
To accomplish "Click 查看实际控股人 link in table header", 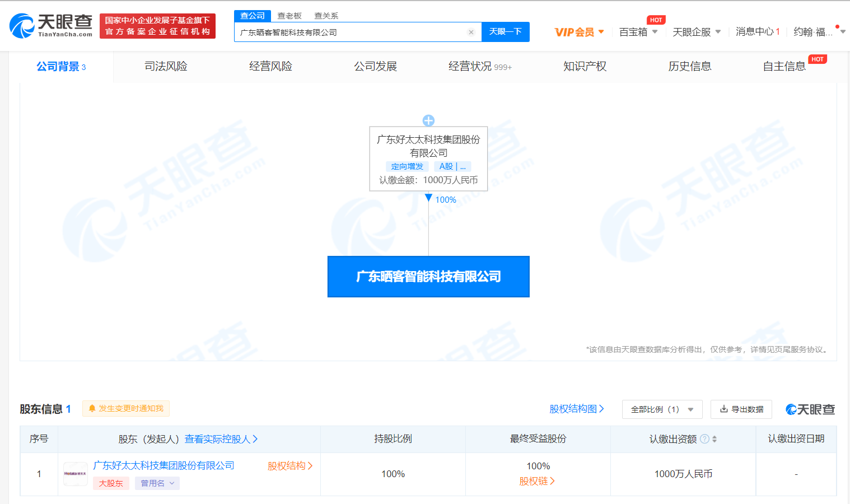I will tap(221, 440).
